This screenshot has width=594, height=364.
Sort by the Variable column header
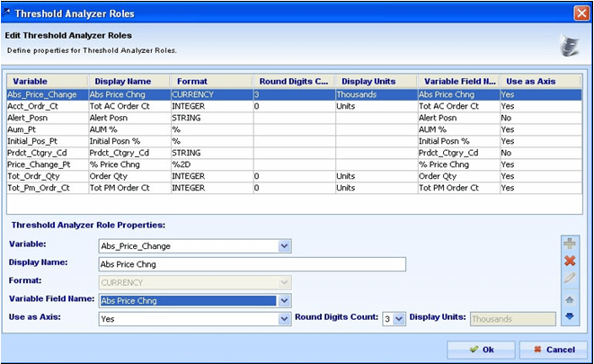(x=48, y=82)
